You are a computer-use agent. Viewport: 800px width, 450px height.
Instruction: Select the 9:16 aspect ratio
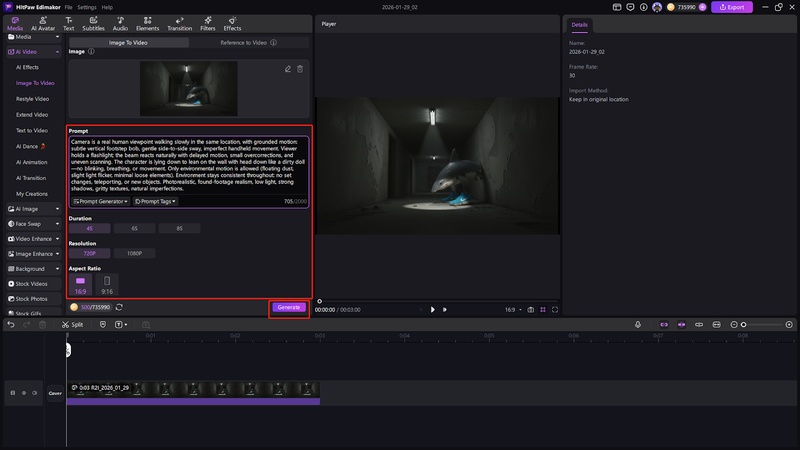pyautogui.click(x=107, y=285)
